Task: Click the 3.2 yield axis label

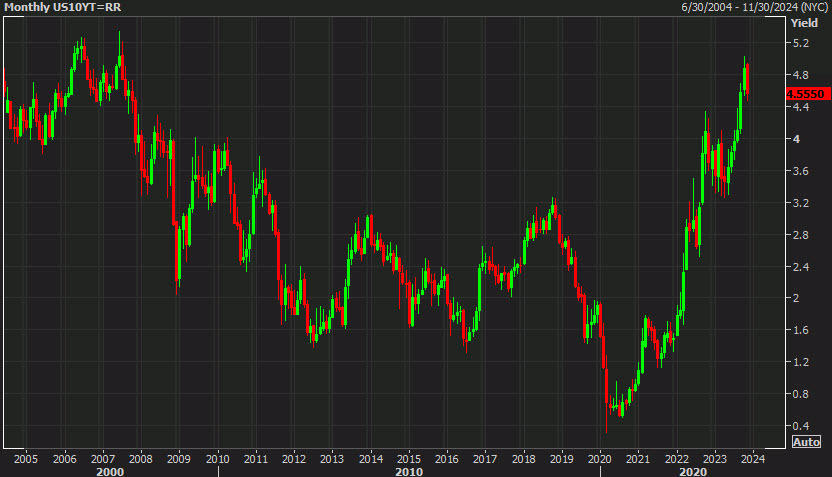Action: 801,203
